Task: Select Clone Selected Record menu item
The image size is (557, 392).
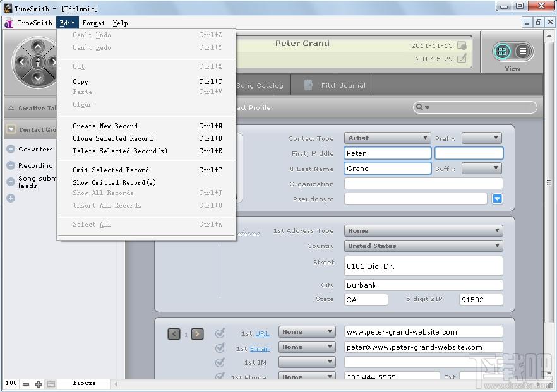Action: coord(147,138)
